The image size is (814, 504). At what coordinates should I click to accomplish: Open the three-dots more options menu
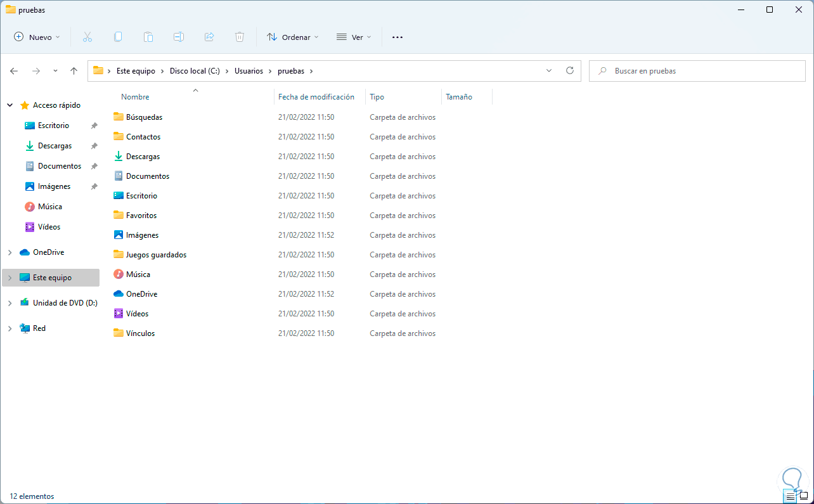click(397, 37)
